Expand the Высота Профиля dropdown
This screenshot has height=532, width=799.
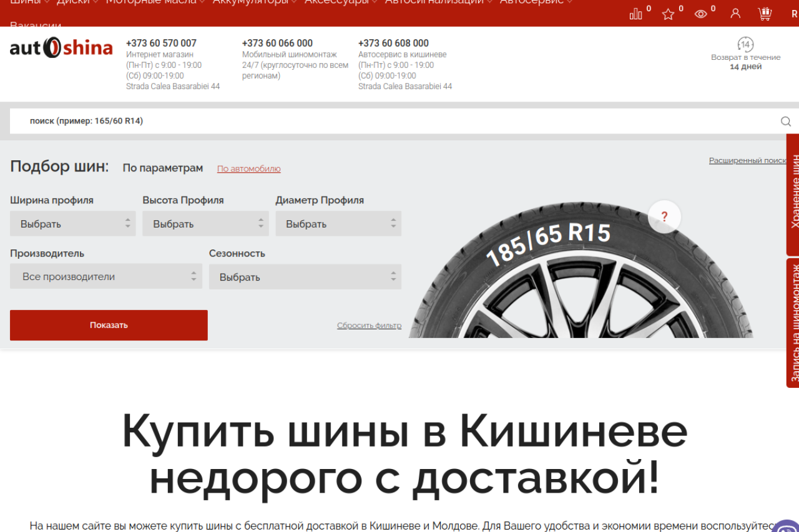coord(205,224)
